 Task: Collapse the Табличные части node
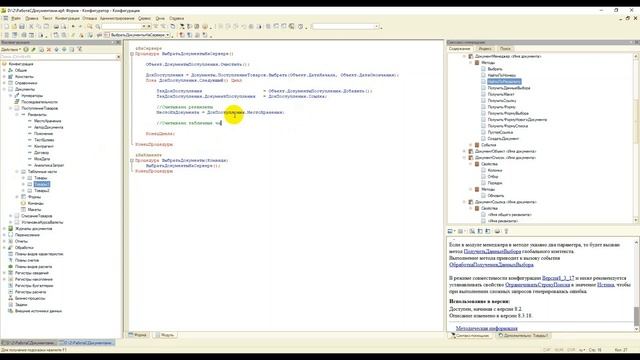click(x=18, y=172)
